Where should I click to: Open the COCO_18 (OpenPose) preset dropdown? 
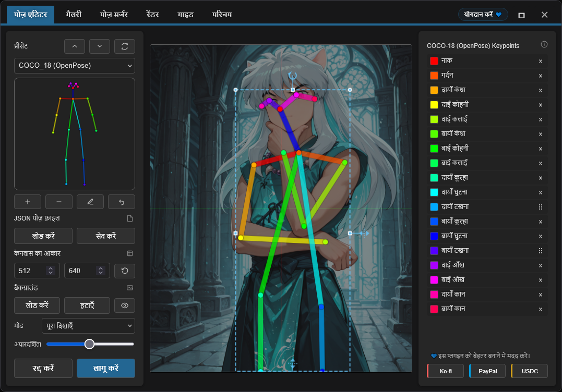[75, 66]
